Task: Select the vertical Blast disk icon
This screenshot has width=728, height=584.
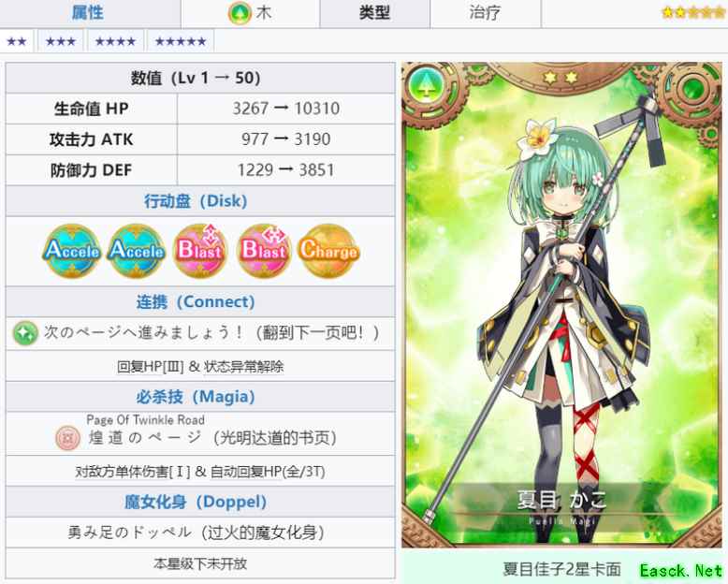Action: [200, 251]
